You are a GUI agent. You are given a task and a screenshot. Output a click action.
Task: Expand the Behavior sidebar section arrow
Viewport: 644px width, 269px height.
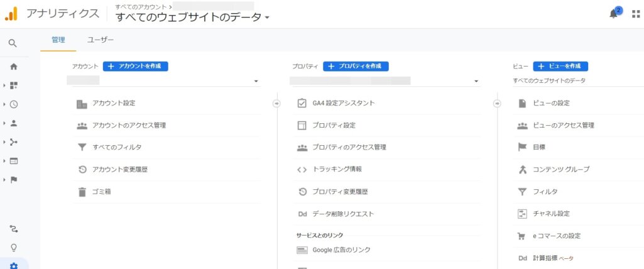point(4,161)
